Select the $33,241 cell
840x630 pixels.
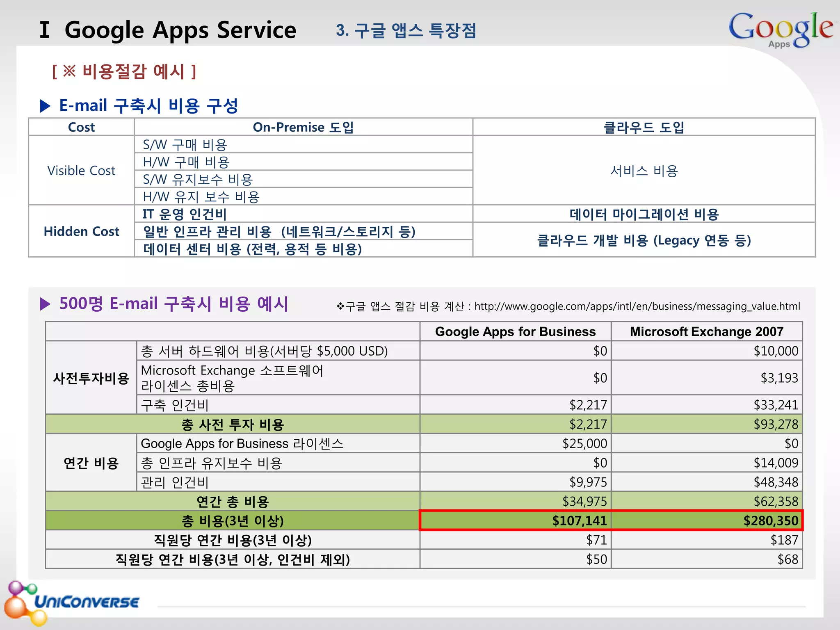pos(707,404)
